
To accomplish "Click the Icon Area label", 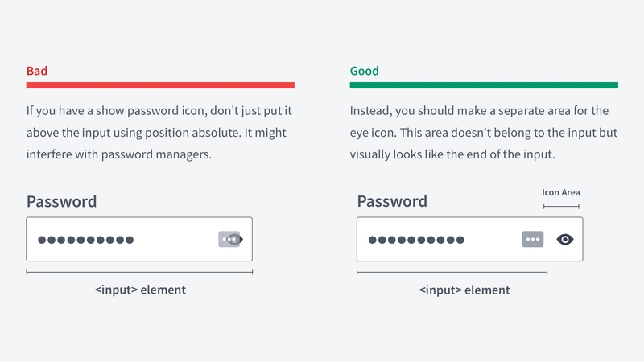I will [561, 192].
